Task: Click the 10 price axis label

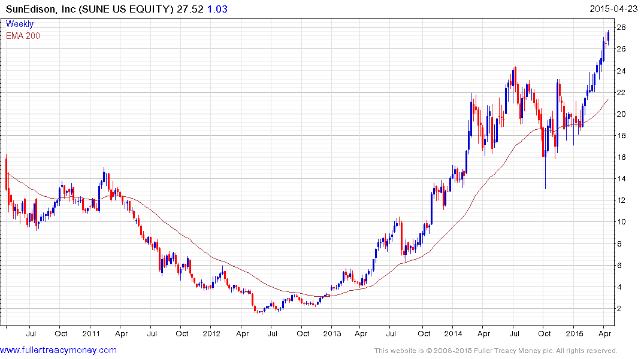Action: coord(621,222)
